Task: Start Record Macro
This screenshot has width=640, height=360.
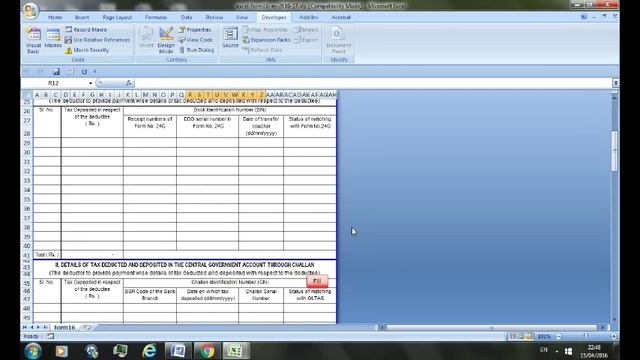Action: (x=86, y=30)
